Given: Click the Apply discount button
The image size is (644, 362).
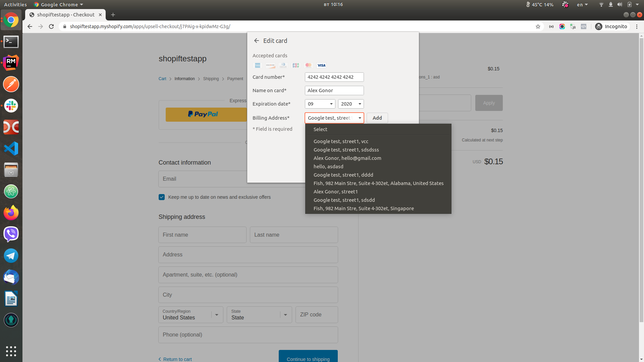Looking at the screenshot, I should coord(489,103).
